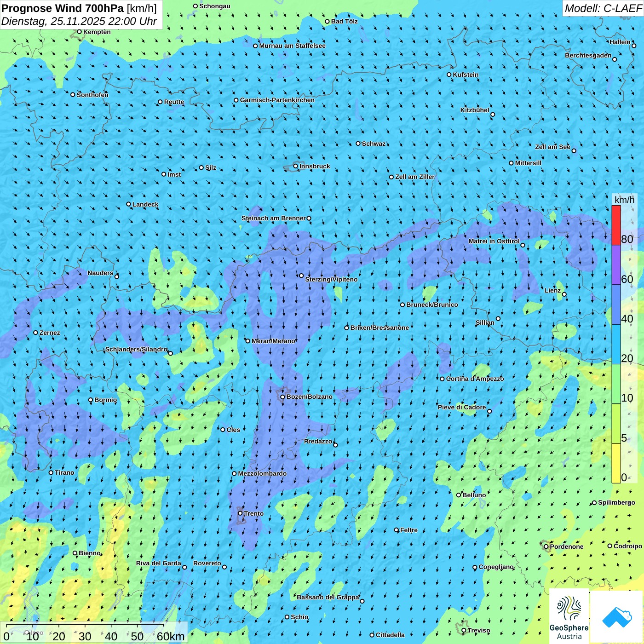Click the 'Cles' label

(233, 430)
